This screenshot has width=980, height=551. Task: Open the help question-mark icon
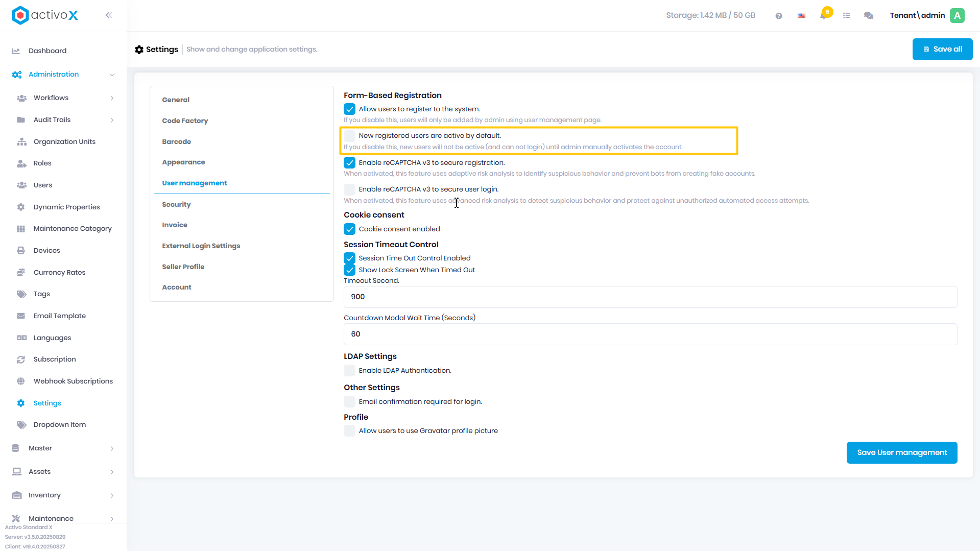click(778, 16)
